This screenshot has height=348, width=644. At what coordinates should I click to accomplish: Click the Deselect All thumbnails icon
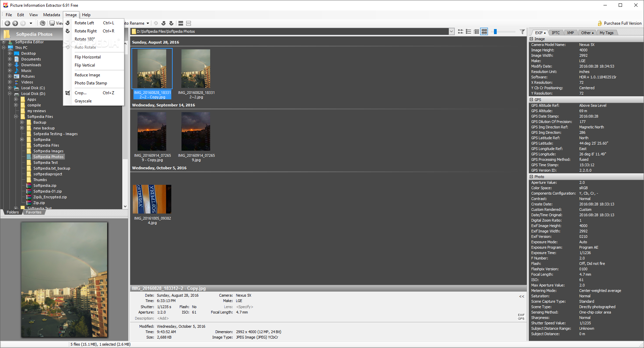point(189,23)
